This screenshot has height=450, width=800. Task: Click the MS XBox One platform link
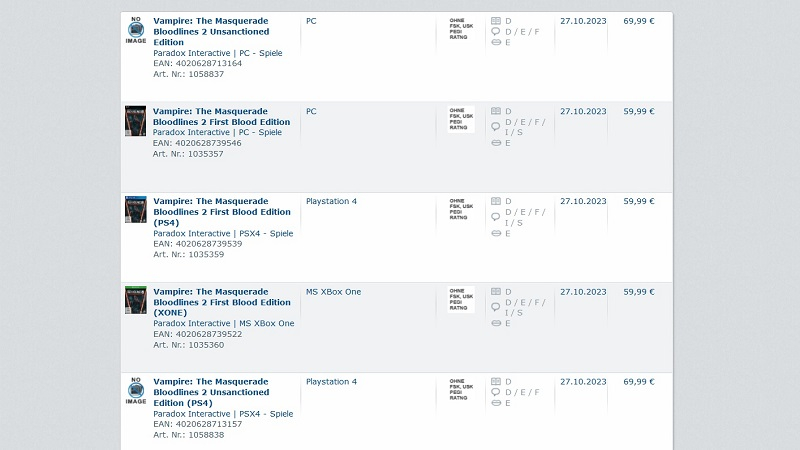[x=334, y=292]
